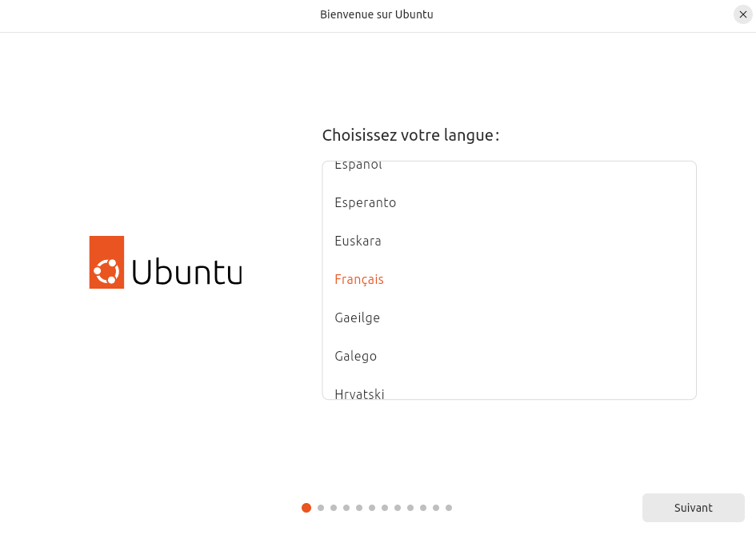Viewport: 756px width, 535px height.
Task: Click the third page indicator dot
Action: [333, 507]
